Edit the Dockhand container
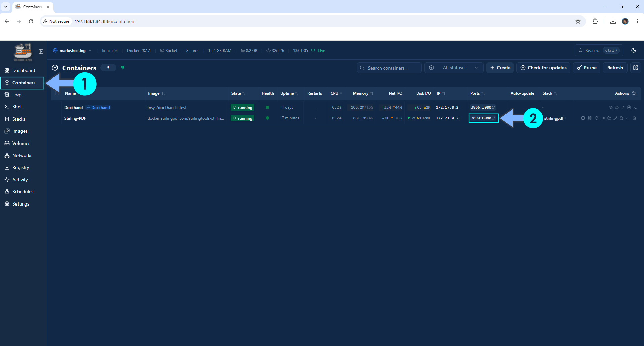 [623, 107]
